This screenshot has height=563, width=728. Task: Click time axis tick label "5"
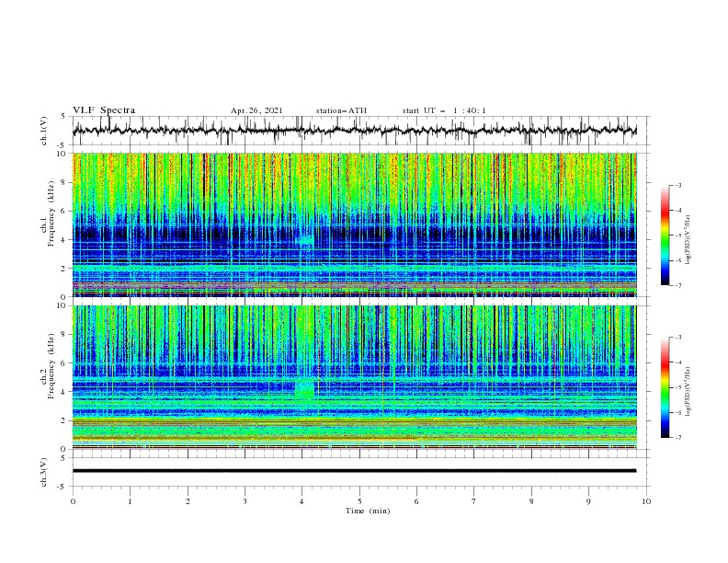click(x=359, y=501)
